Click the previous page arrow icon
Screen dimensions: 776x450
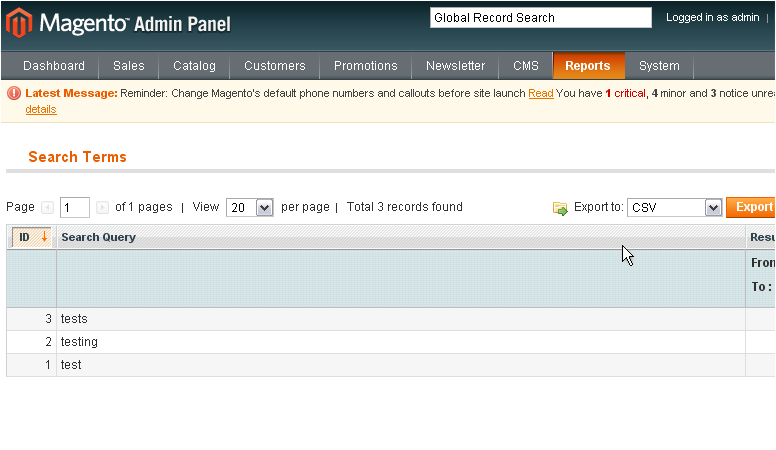click(x=47, y=207)
